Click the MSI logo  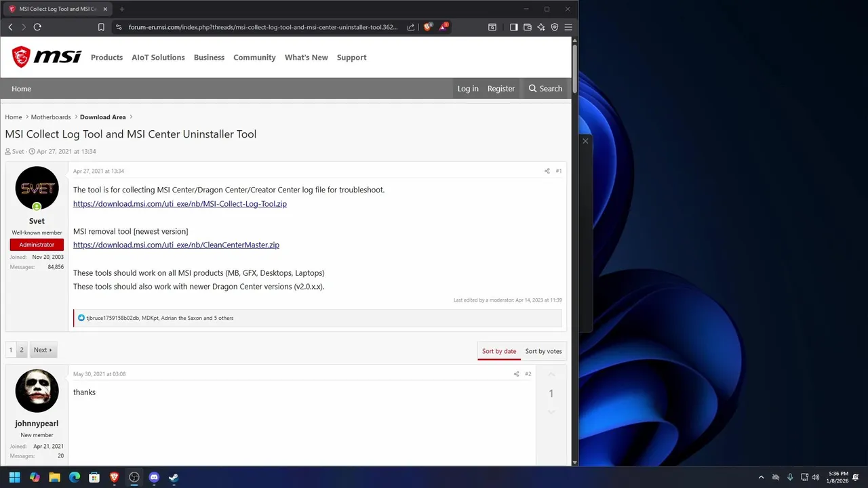47,57
